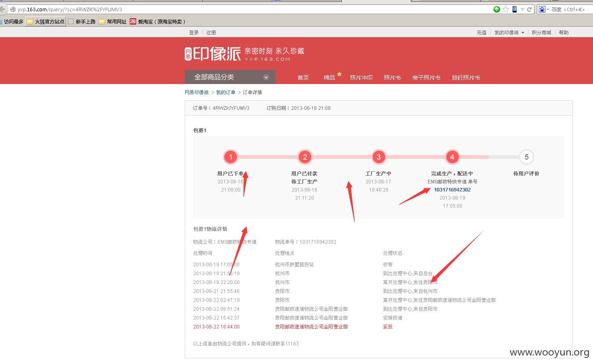Click the 收寄 status entry
593x364 pixels.
[x=388, y=265]
